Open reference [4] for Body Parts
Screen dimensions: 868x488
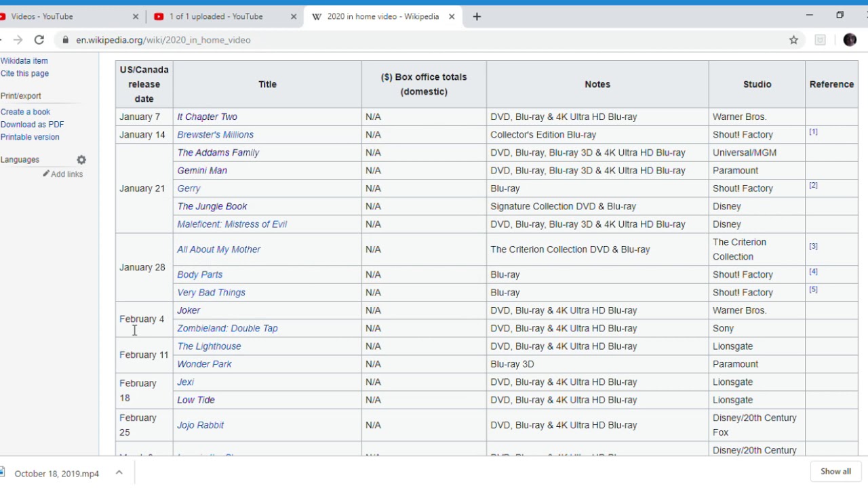[813, 271]
